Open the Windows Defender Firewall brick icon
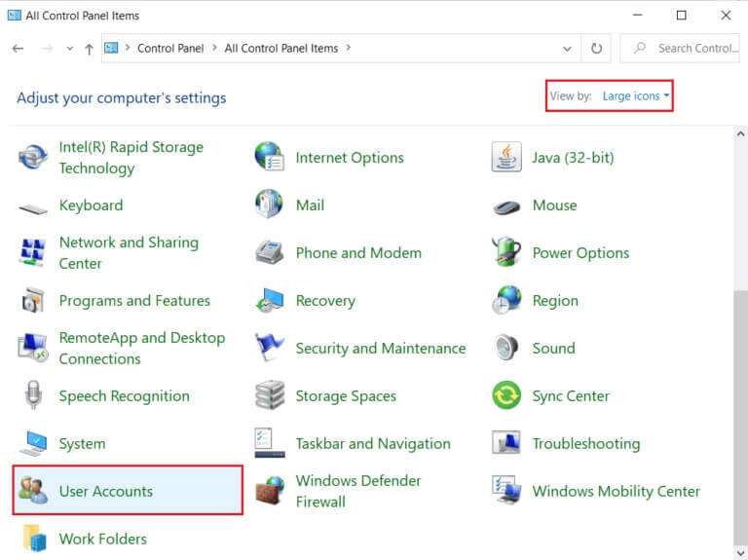The image size is (748, 560). point(270,490)
